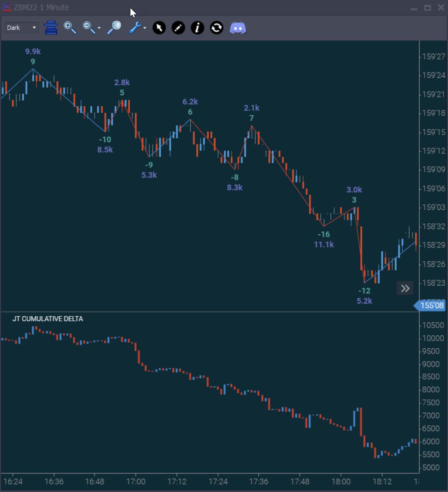Click the 155'08 current price marker

(x=431, y=305)
